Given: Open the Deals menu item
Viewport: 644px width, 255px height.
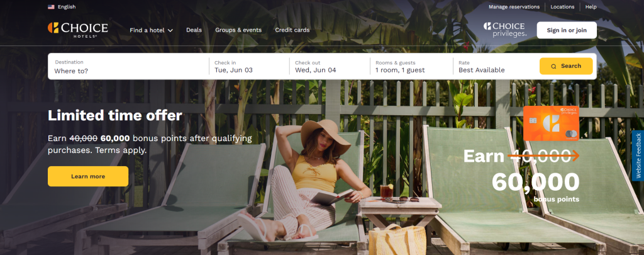Looking at the screenshot, I should tap(194, 30).
